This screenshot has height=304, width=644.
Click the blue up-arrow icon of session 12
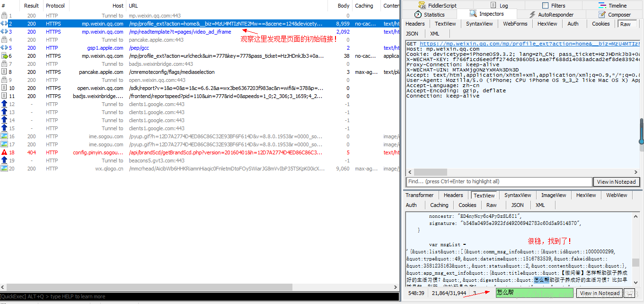coord(4,104)
